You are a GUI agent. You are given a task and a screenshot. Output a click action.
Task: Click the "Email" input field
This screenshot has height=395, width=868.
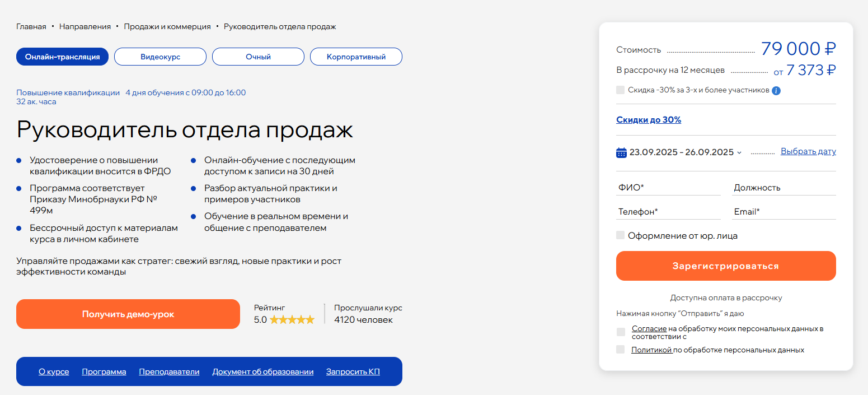(783, 212)
